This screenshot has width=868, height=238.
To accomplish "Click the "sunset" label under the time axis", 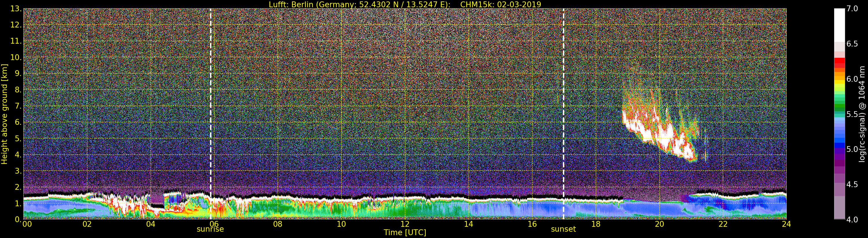I will 563,229.
